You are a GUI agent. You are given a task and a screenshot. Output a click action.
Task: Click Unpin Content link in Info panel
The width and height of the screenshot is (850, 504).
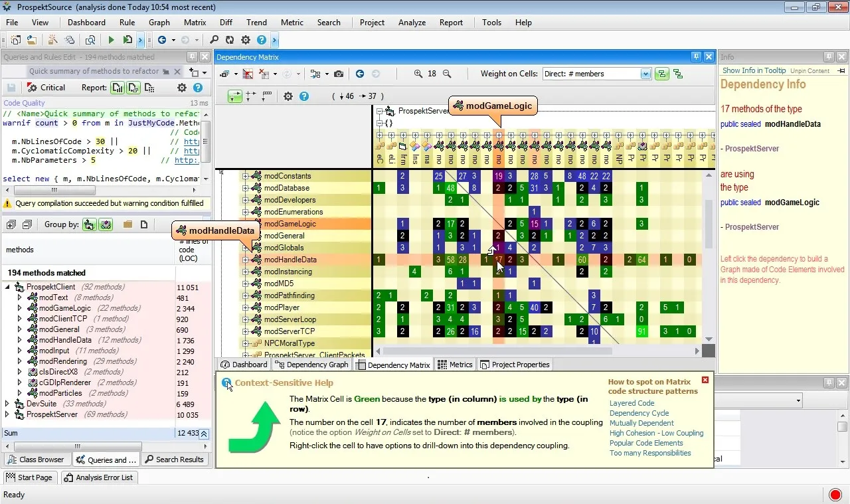tap(809, 71)
